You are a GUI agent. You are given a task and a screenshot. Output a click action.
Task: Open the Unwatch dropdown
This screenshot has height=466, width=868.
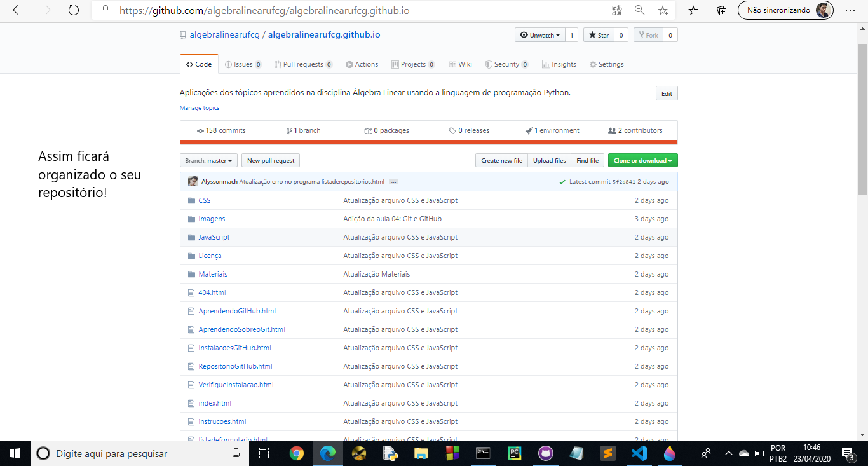point(539,35)
